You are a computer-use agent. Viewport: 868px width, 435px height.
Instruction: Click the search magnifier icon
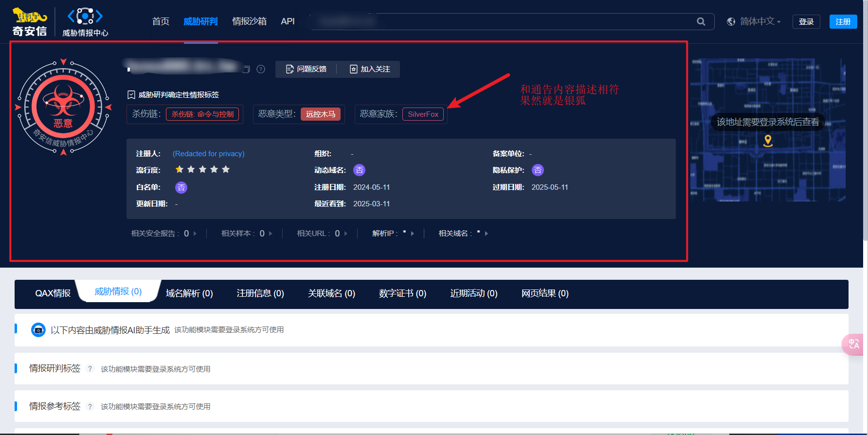(701, 21)
